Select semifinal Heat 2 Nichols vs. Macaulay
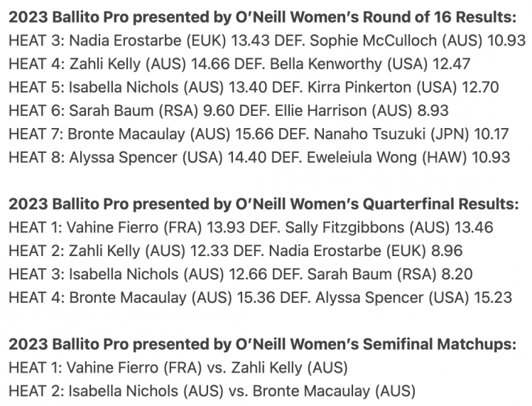Screen dimensions: 532x406 pyautogui.click(x=212, y=391)
